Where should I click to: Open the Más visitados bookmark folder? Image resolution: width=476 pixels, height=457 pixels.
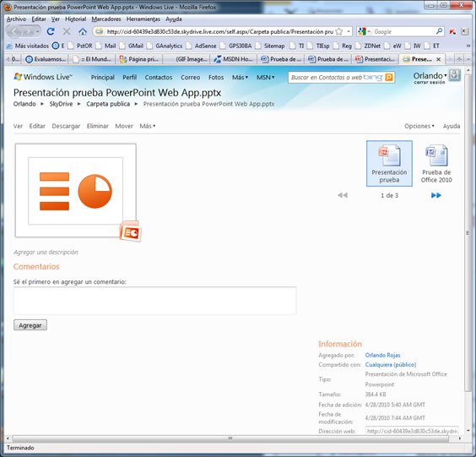coord(28,46)
